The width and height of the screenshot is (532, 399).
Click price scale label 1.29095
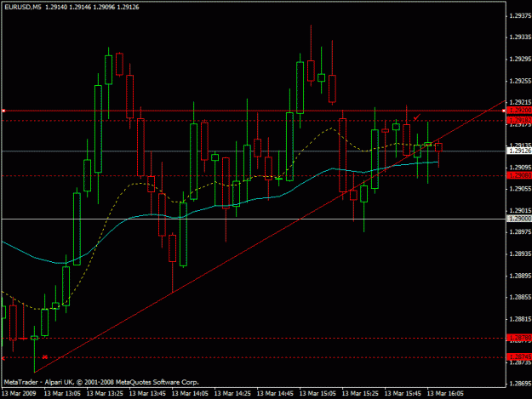(520, 167)
